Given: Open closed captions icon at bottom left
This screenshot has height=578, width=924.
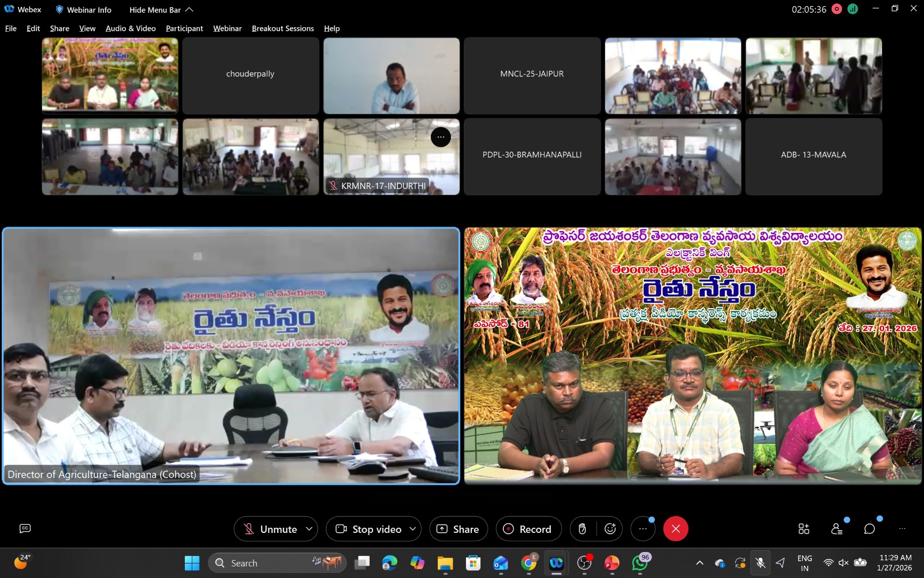Looking at the screenshot, I should point(25,528).
